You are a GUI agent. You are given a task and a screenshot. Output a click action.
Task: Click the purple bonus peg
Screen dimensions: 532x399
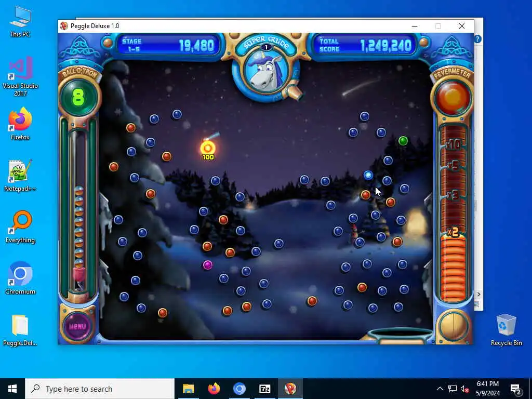[x=208, y=264]
